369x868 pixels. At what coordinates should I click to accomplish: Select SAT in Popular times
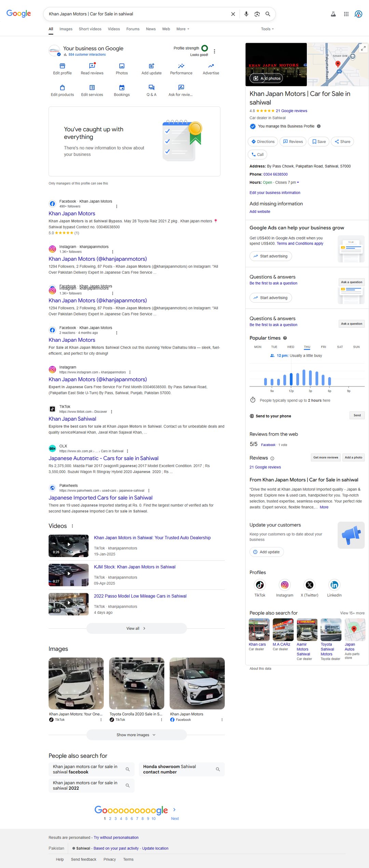(x=340, y=347)
